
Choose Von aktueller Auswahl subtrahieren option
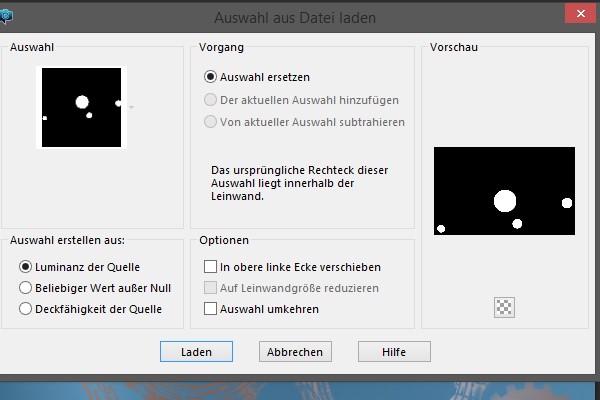(210, 122)
